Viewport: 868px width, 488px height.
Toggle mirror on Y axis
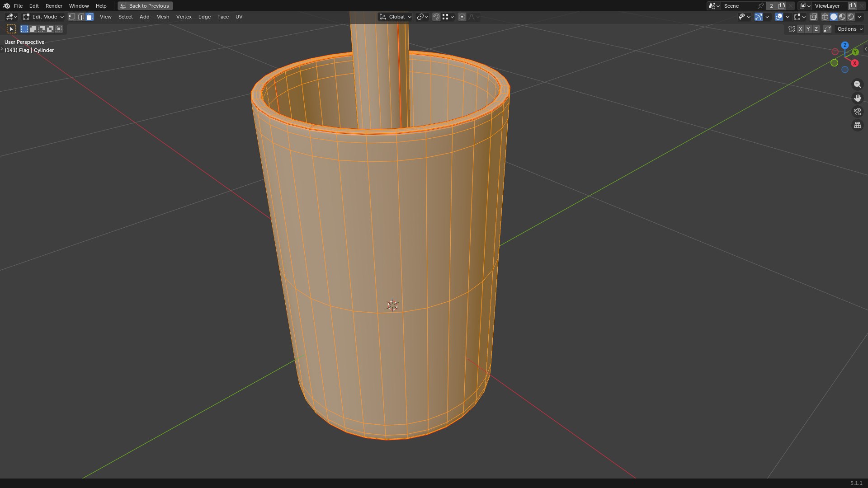coord(808,29)
